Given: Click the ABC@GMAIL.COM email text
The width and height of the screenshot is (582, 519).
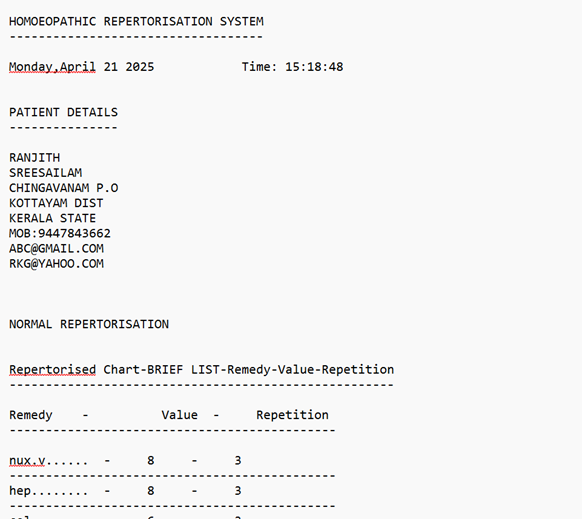Looking at the screenshot, I should coord(56,249).
